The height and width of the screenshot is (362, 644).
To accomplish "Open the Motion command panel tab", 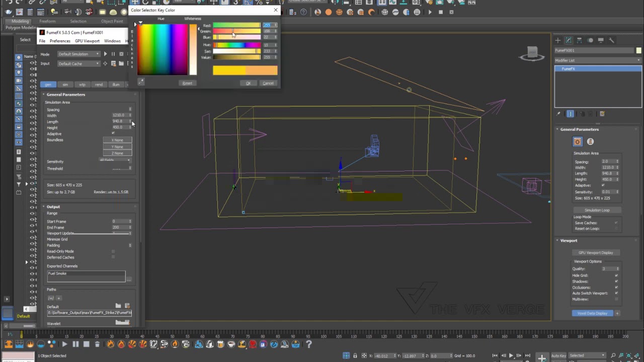I will click(590, 40).
